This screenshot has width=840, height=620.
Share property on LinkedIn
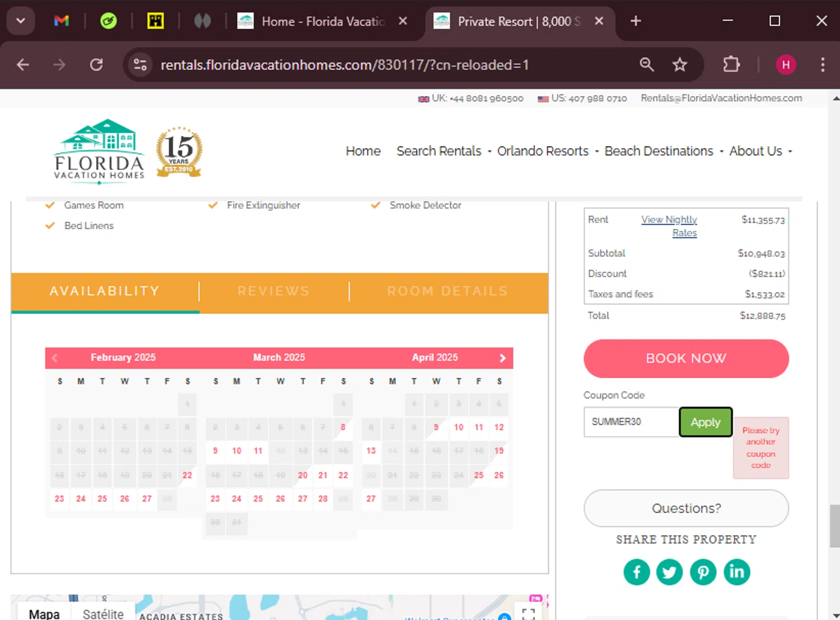click(x=737, y=572)
